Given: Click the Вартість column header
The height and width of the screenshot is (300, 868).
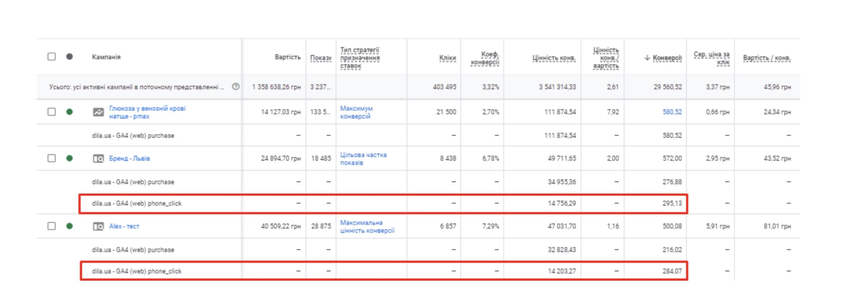Looking at the screenshot, I should coord(288,57).
